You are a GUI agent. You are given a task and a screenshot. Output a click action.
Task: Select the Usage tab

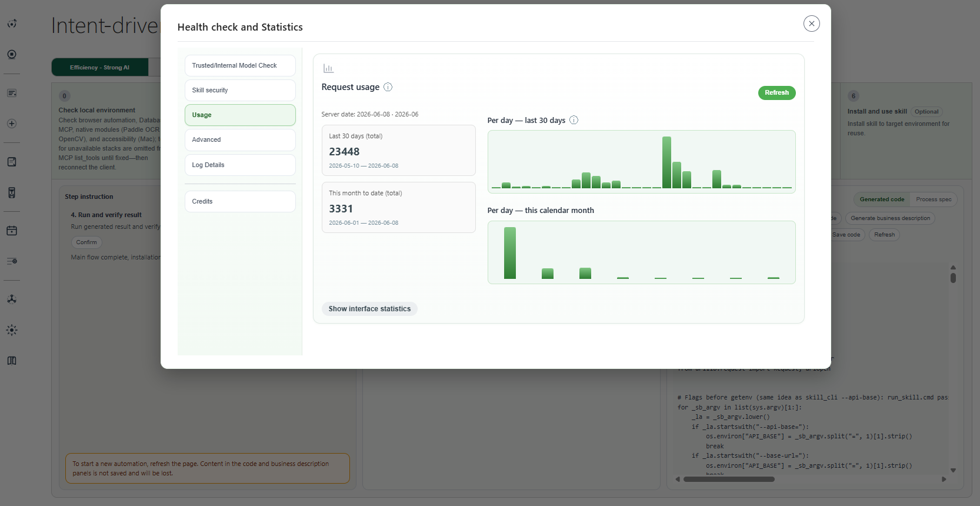(x=240, y=115)
